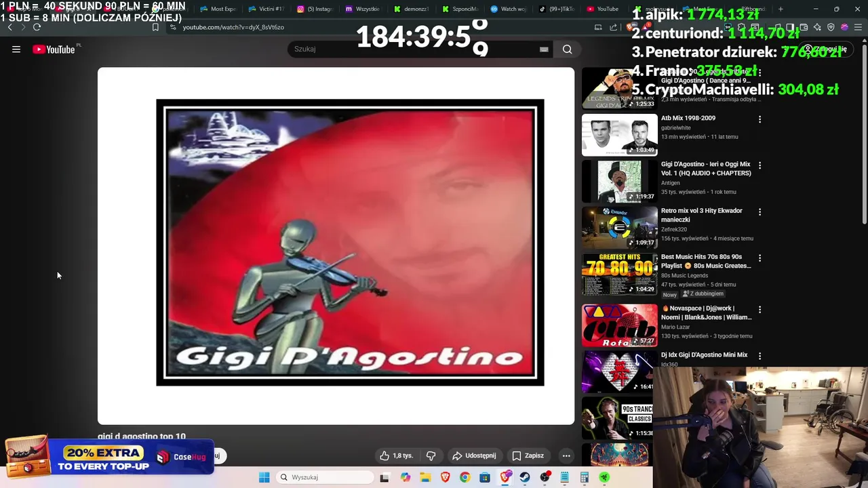Switch to the SzponciMa Kick tab
Screen dimensions: 868x488
(460, 9)
